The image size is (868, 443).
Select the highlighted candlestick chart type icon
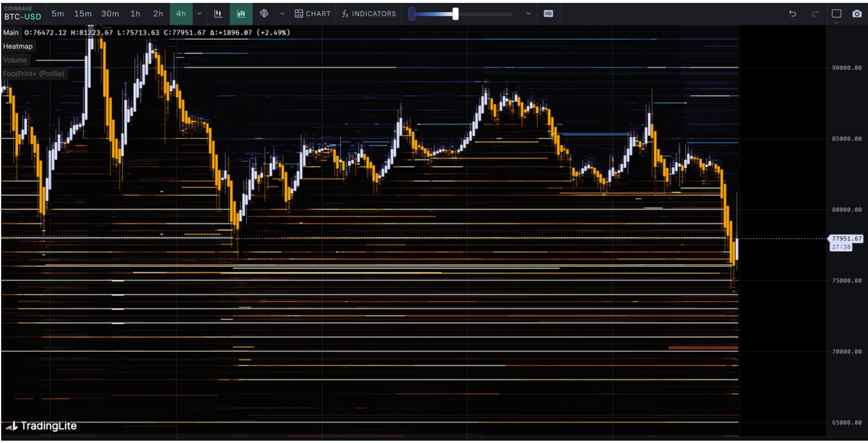click(x=241, y=13)
